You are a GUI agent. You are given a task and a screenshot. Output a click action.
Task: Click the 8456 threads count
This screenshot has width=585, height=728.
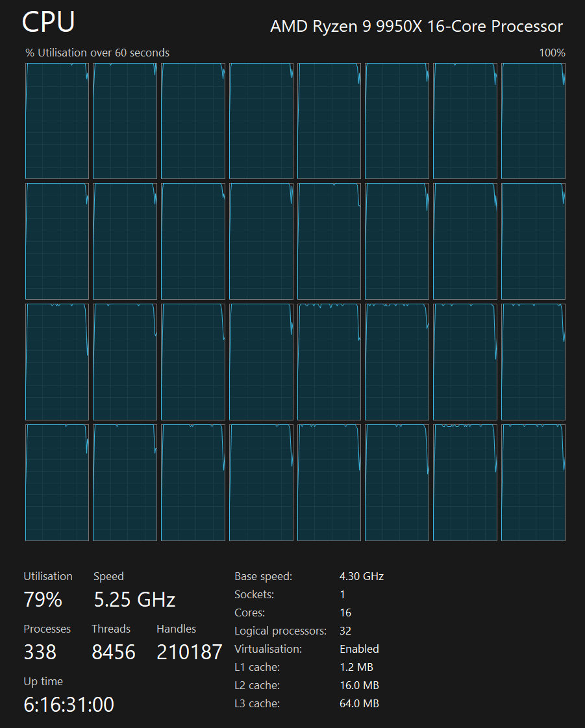pyautogui.click(x=114, y=652)
